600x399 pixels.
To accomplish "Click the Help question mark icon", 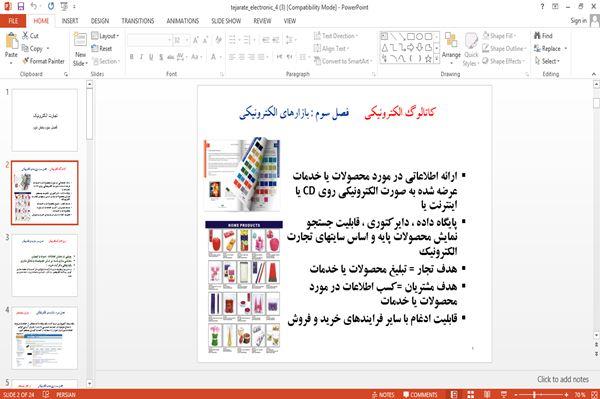I will coord(542,7).
